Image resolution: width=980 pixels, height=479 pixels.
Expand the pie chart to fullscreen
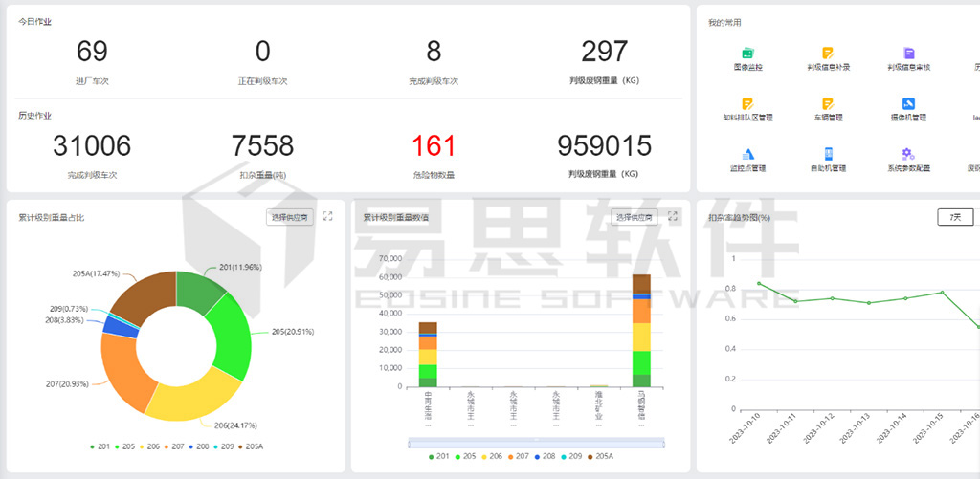pyautogui.click(x=328, y=217)
